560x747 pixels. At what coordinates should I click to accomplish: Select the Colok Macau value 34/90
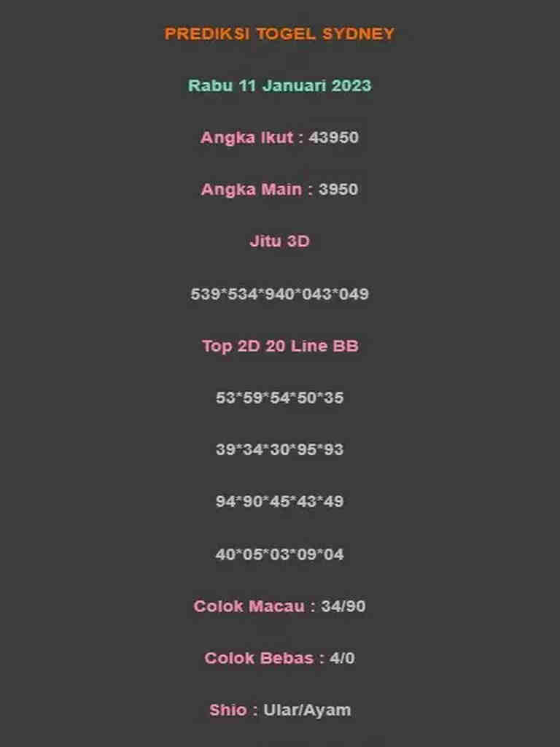point(343,606)
